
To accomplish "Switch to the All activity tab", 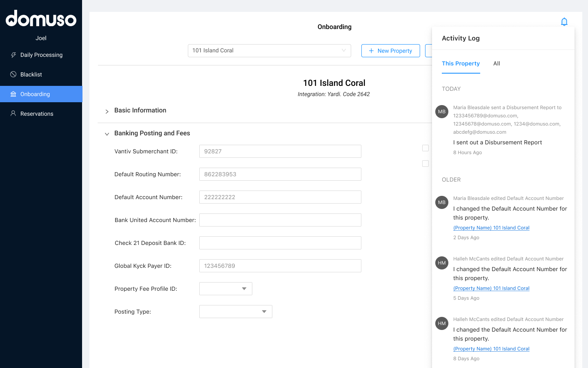I will coord(497,63).
